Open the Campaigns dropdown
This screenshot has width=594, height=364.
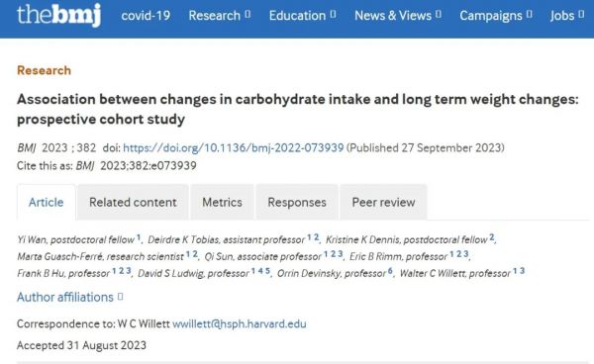496,16
